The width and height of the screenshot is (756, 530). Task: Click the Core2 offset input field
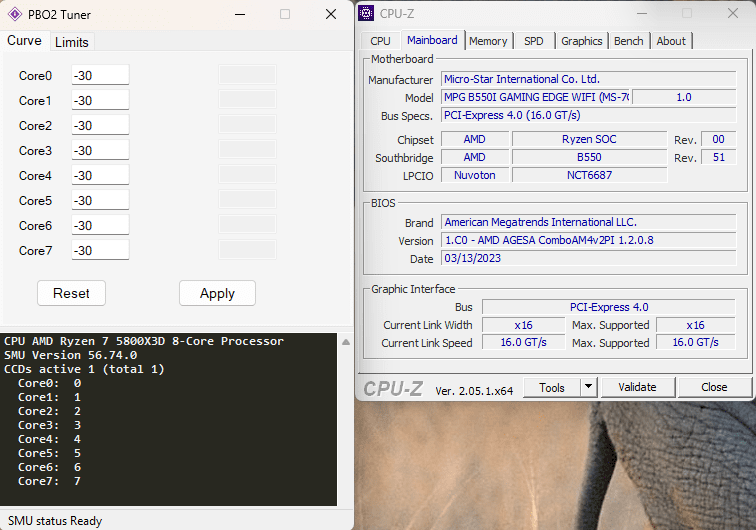pyautogui.click(x=100, y=125)
